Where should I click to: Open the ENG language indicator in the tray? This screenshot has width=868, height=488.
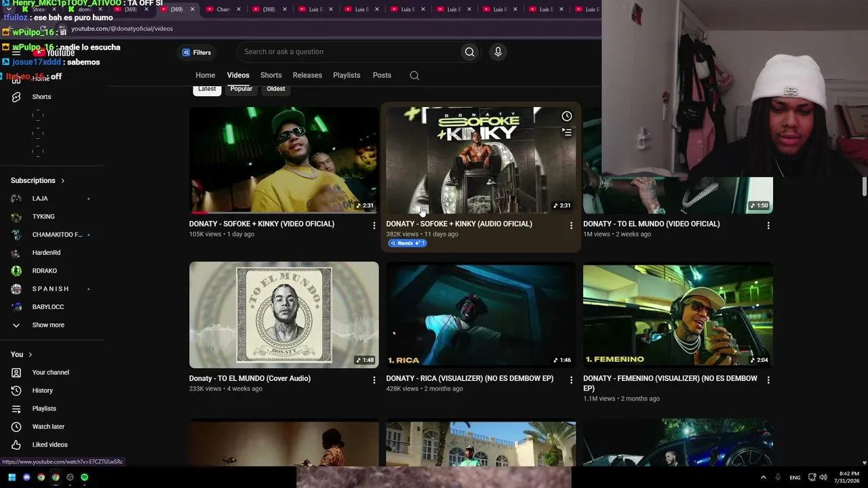click(795, 477)
